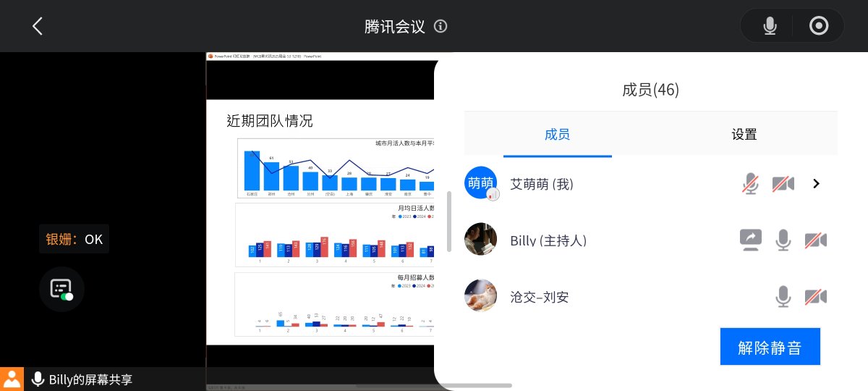Viewport: 868px width, 391px height.
Task: Open 艾萌萌's avatar
Action: pyautogui.click(x=481, y=184)
